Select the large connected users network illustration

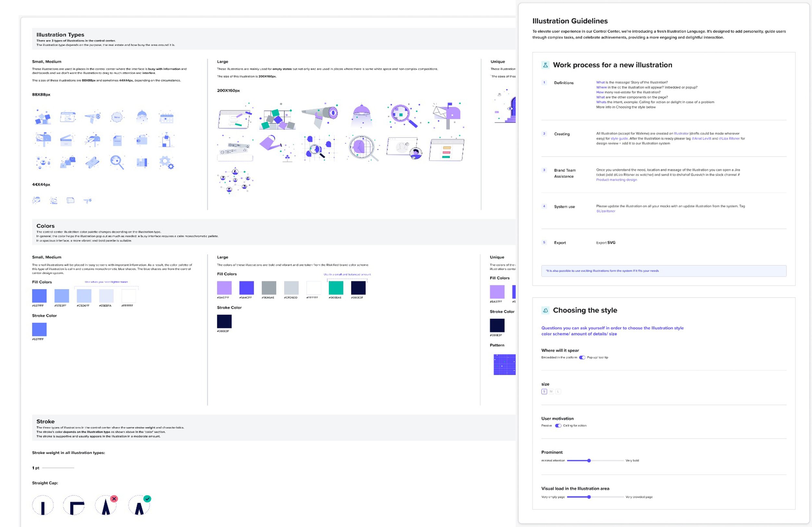(x=235, y=180)
